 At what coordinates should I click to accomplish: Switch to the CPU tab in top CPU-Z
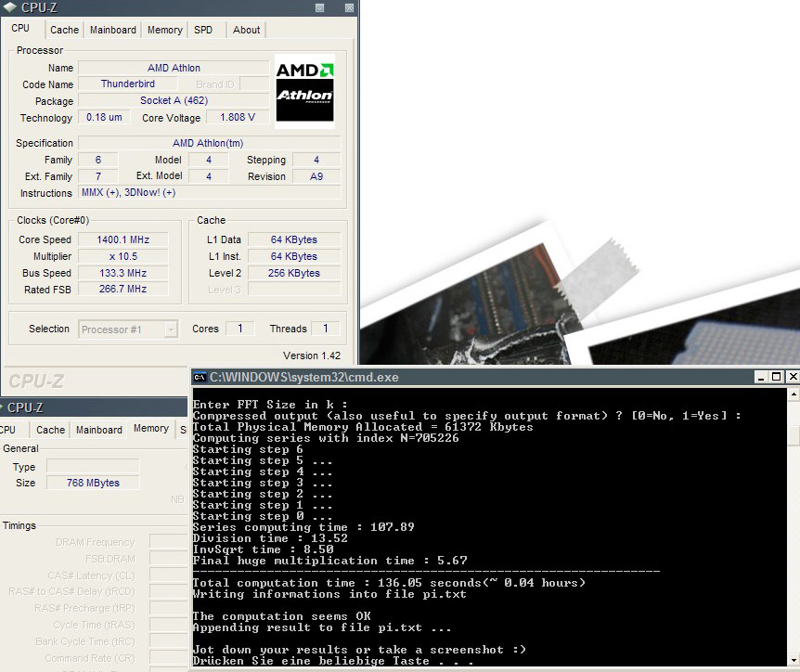coord(20,29)
